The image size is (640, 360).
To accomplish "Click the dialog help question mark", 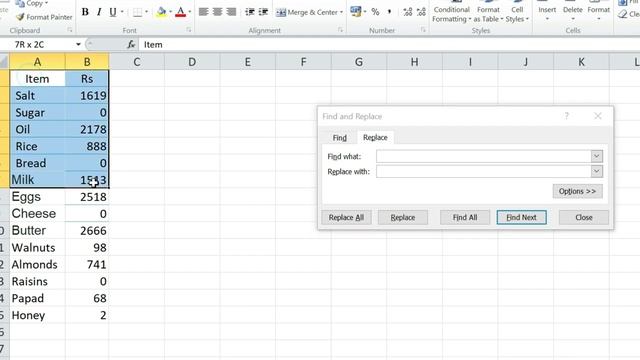I will tap(567, 116).
